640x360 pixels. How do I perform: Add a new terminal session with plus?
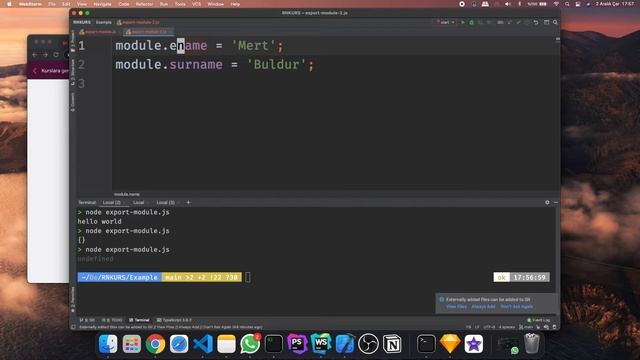pyautogui.click(x=188, y=202)
